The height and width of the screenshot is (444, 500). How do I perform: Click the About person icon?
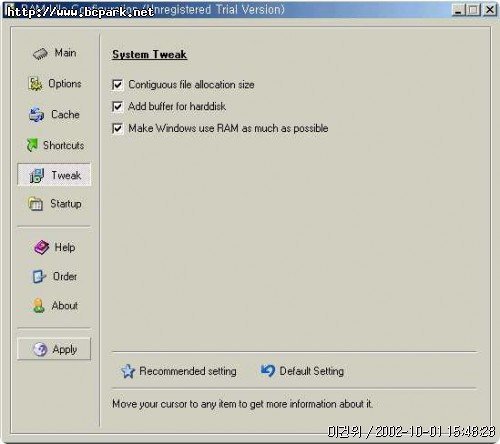pos(39,305)
